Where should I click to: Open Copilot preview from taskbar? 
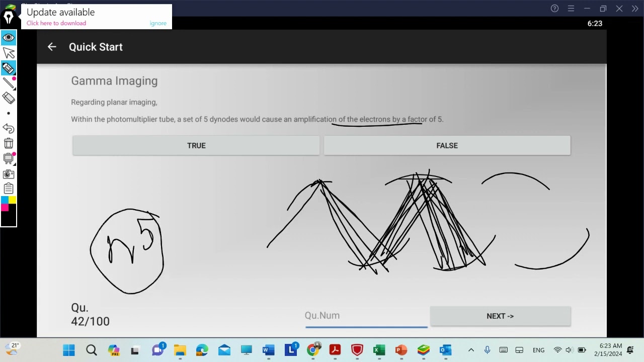114,350
